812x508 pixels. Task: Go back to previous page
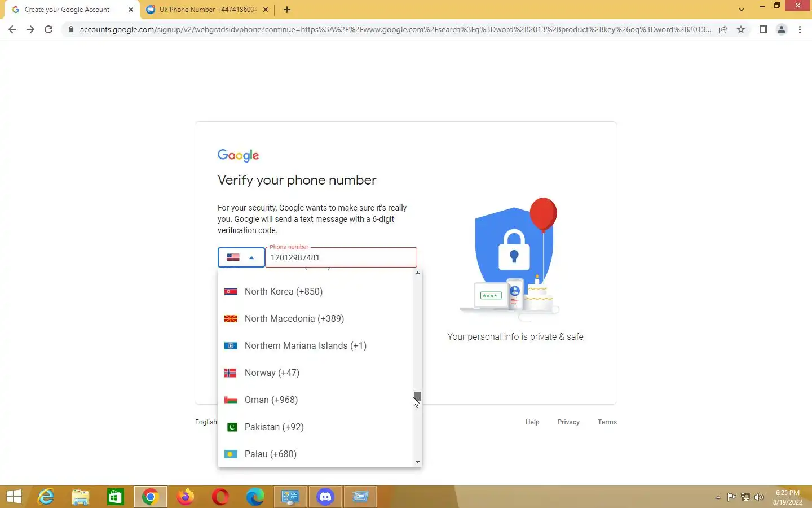pos(12,29)
